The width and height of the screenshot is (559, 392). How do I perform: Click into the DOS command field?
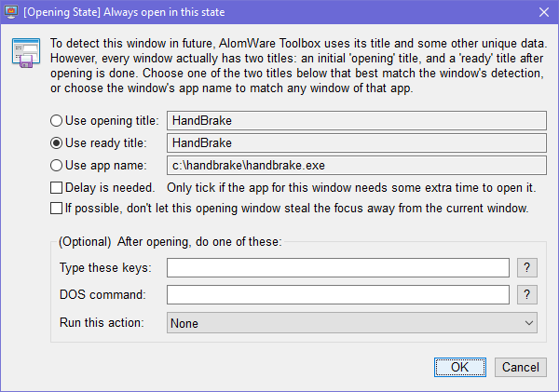(338, 295)
